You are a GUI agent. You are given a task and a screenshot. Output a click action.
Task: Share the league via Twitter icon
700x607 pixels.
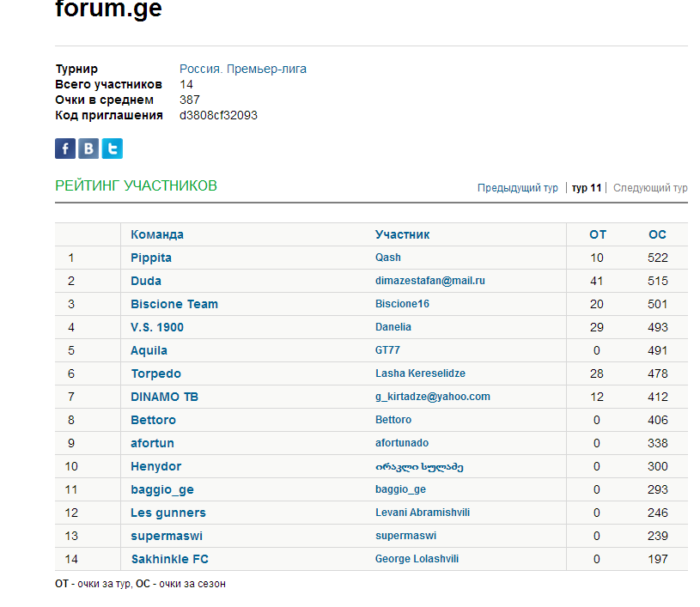(112, 149)
